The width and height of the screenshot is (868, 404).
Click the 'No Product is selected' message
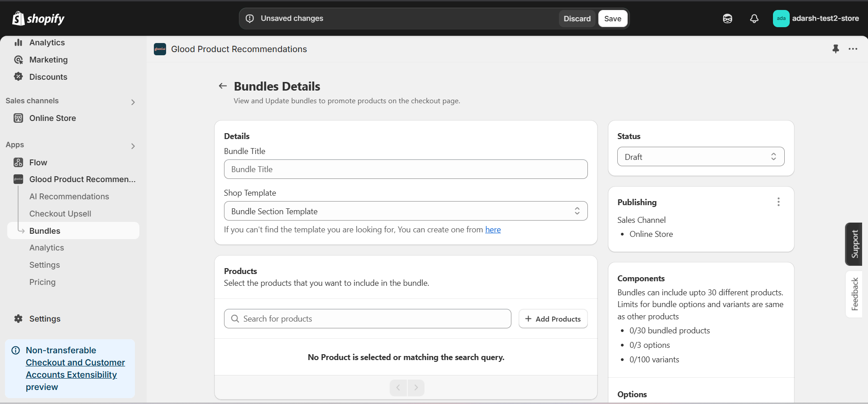click(x=406, y=357)
